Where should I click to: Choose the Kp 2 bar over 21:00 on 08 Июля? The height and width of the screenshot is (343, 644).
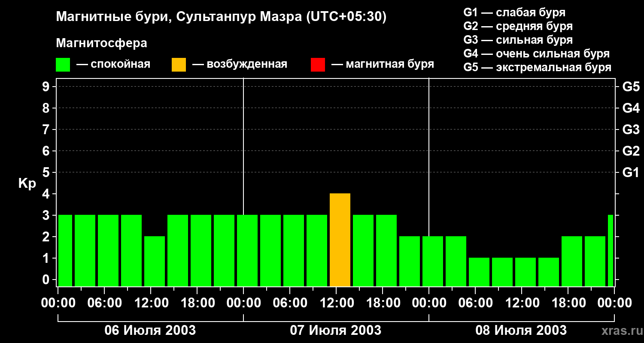click(595, 262)
